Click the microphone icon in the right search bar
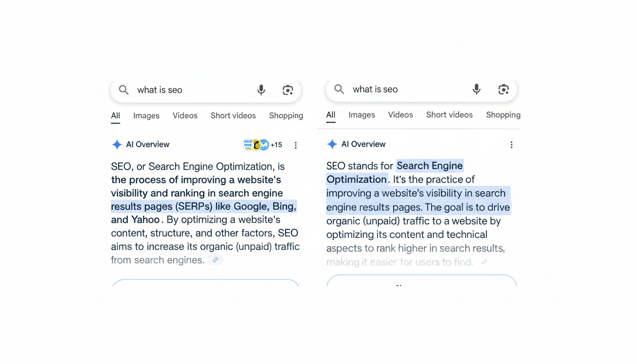637x364 pixels. click(x=476, y=89)
